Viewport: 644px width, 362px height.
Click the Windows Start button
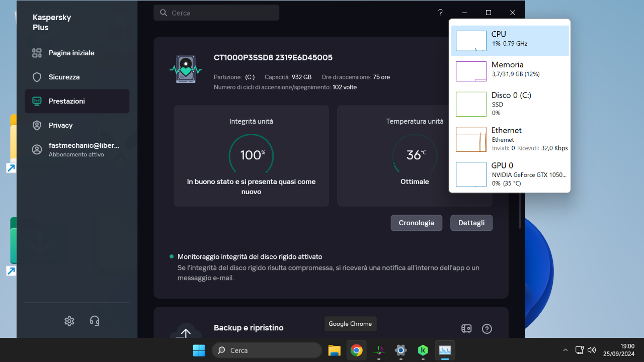click(199, 350)
